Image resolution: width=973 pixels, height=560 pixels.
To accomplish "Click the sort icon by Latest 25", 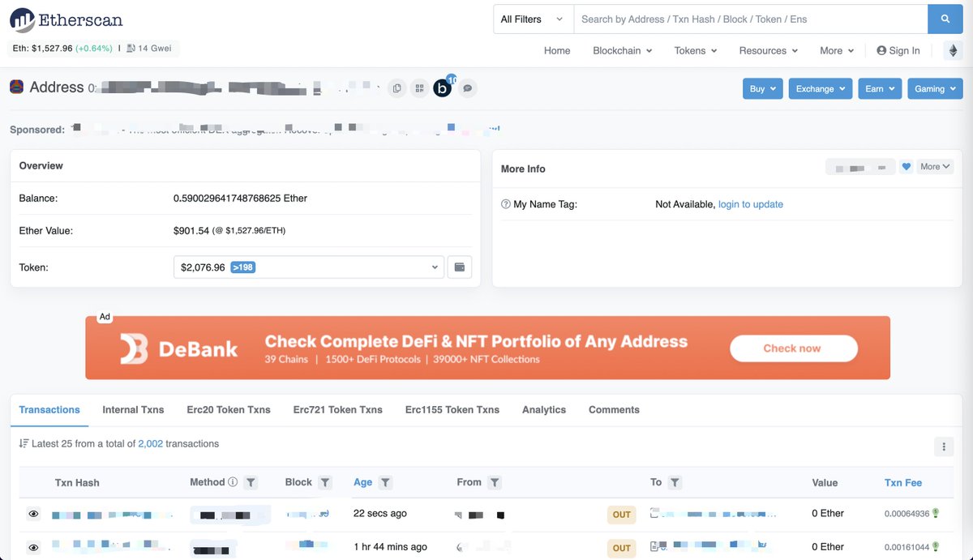I will coord(24,444).
